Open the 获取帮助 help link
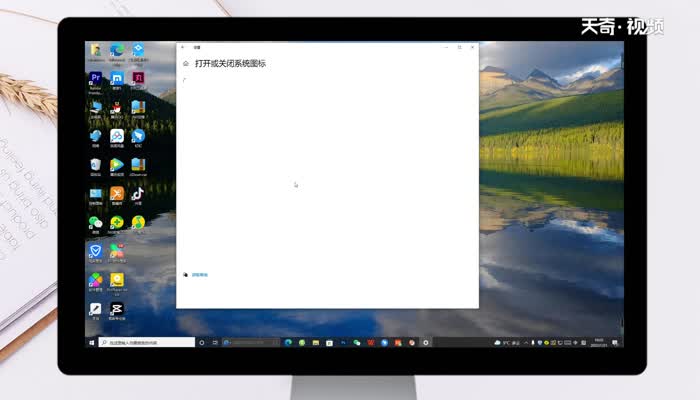 click(x=200, y=275)
